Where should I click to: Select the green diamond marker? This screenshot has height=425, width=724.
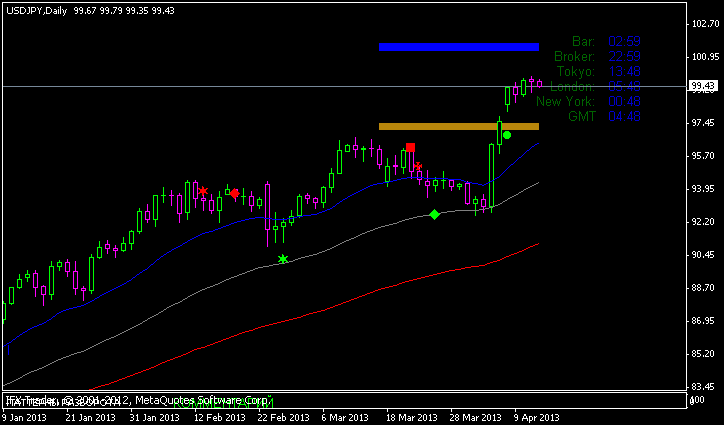pyautogui.click(x=434, y=214)
